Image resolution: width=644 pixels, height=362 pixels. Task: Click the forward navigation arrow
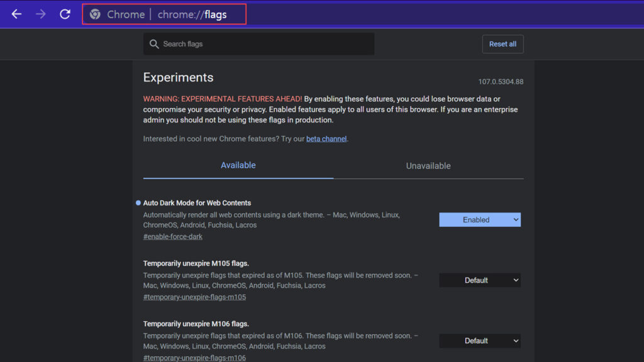click(41, 14)
